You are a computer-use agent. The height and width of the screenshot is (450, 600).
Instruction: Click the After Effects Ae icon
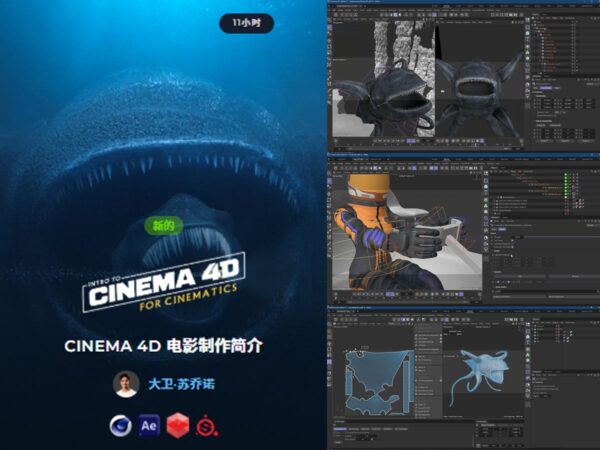tap(149, 426)
